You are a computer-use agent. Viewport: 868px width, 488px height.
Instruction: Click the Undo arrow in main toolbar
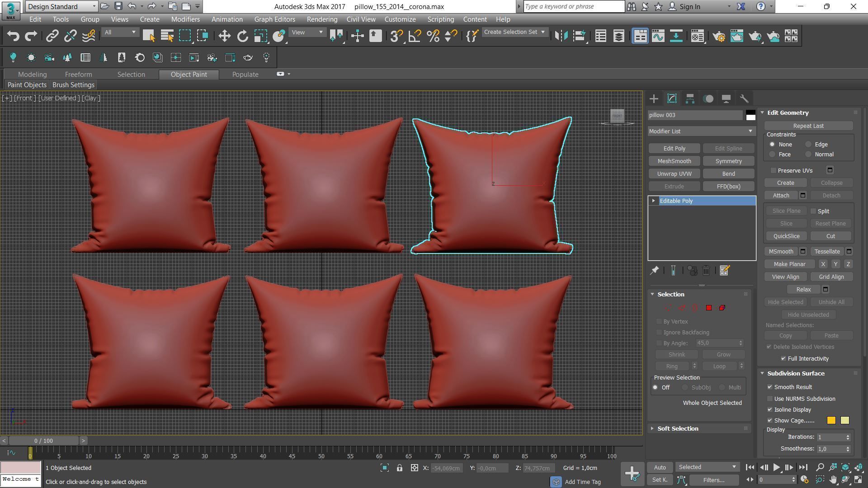(13, 36)
